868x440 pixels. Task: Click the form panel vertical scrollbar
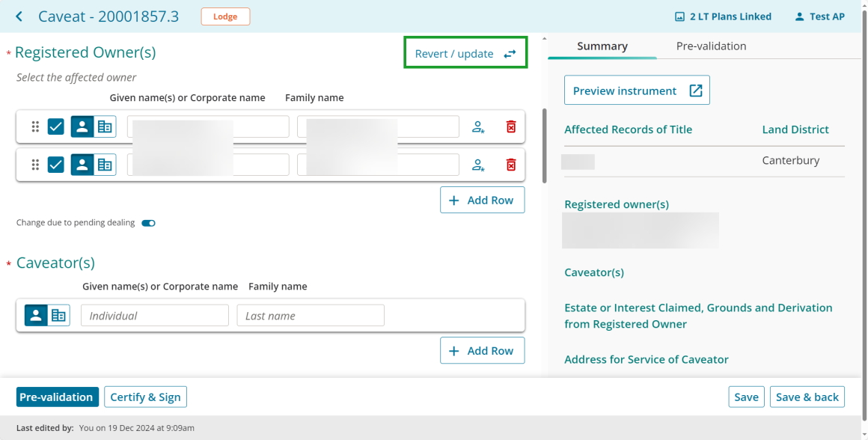pos(544,146)
